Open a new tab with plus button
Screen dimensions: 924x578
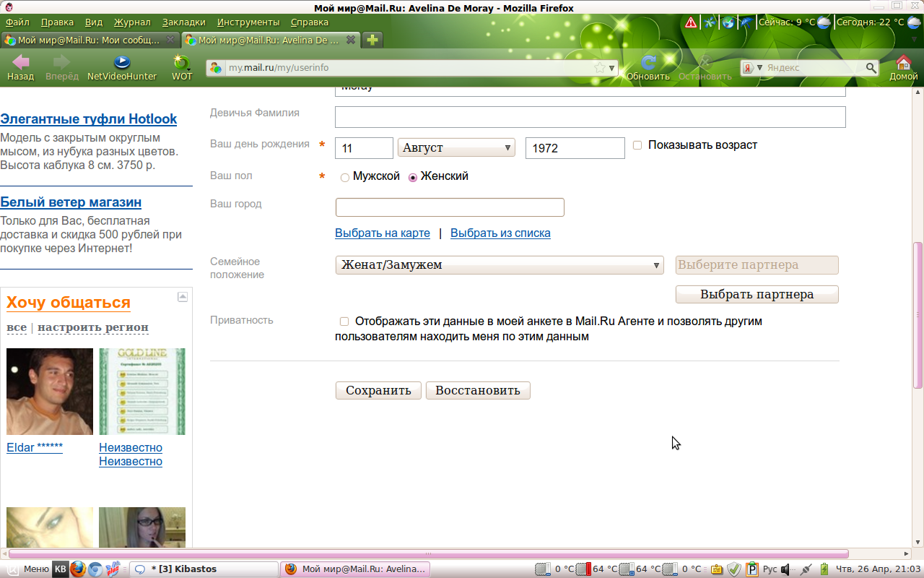[x=372, y=40]
